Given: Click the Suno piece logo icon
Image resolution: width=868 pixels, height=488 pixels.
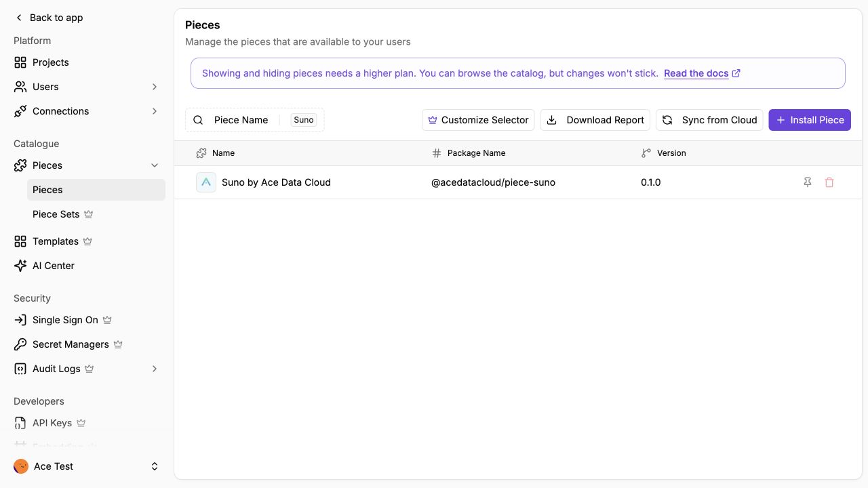Looking at the screenshot, I should 206,182.
